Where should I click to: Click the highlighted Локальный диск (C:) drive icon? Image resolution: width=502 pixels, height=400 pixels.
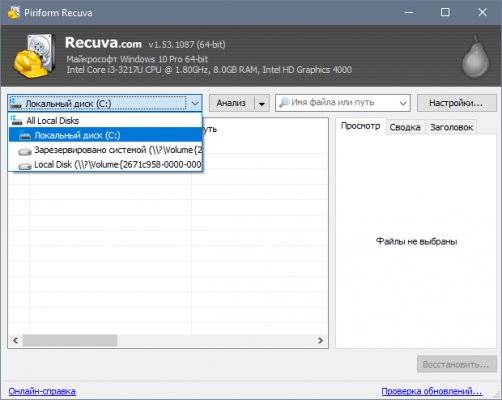pos(25,136)
